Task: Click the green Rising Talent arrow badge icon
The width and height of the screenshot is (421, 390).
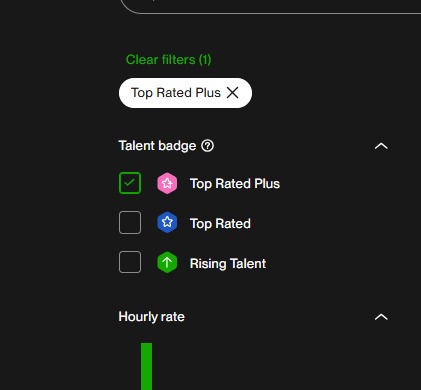Action: coord(167,262)
